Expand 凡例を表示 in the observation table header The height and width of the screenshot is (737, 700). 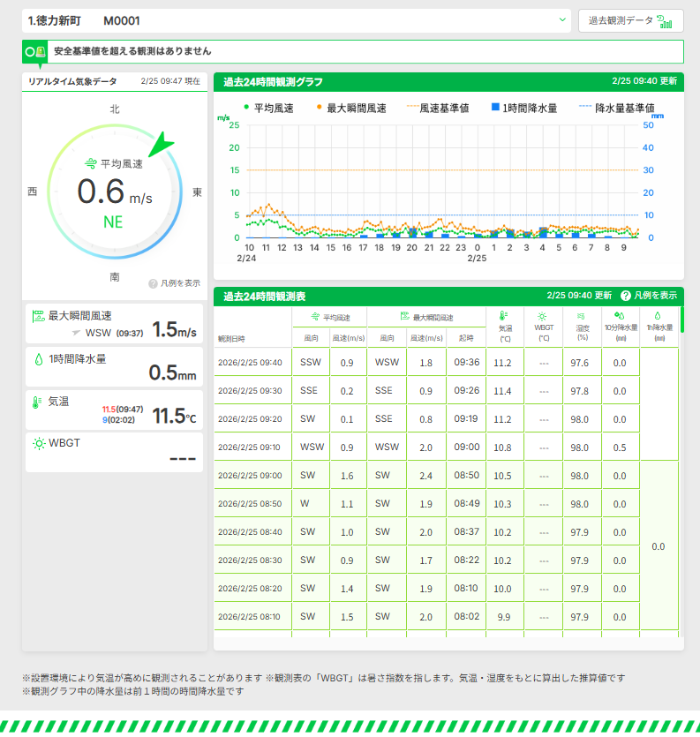[x=649, y=296]
